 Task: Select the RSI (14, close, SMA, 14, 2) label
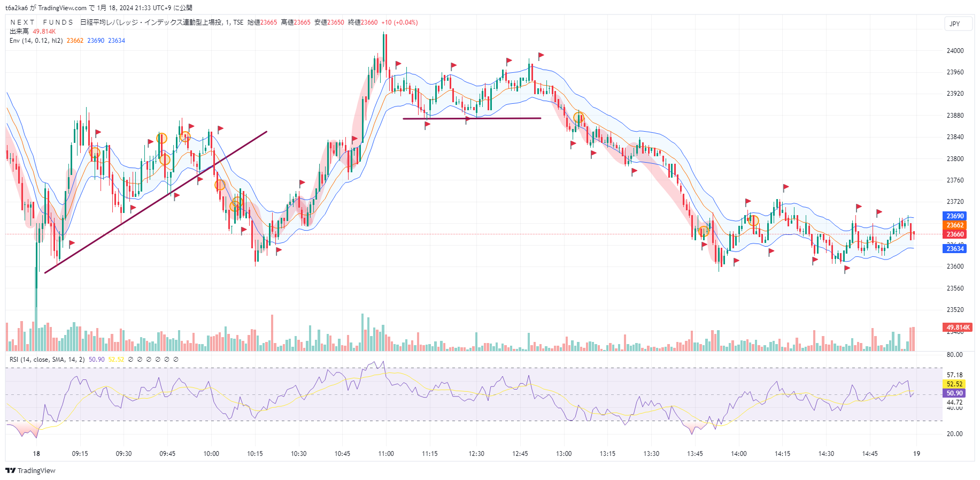click(x=47, y=360)
